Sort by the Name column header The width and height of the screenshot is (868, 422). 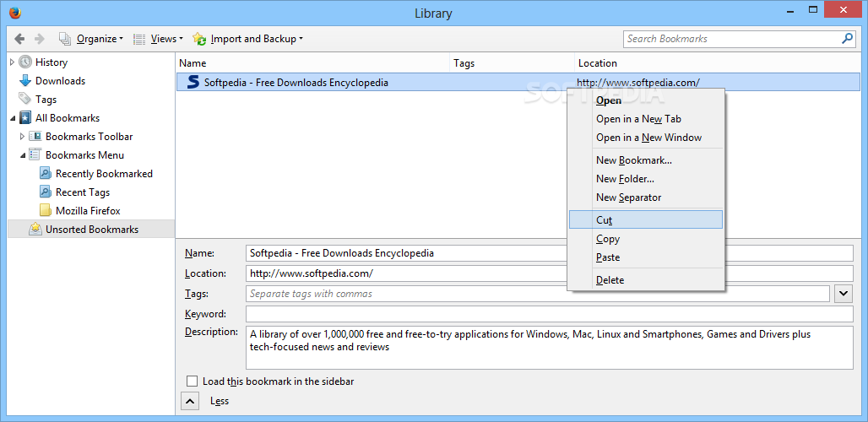pyautogui.click(x=312, y=63)
